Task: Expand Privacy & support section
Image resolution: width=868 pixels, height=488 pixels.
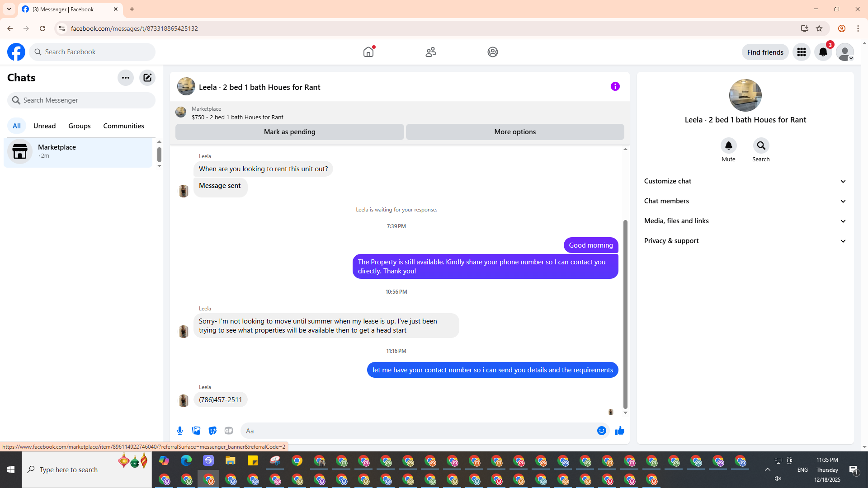Action: coord(745,241)
